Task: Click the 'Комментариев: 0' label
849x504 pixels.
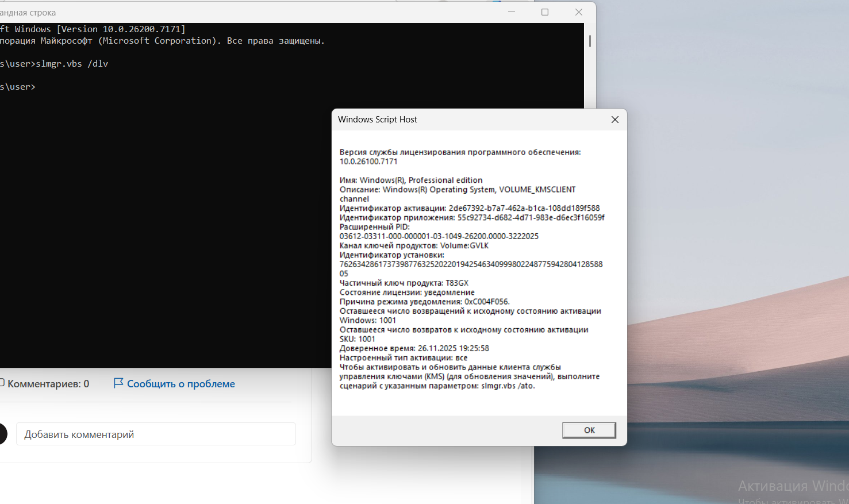Action: pyautogui.click(x=48, y=384)
